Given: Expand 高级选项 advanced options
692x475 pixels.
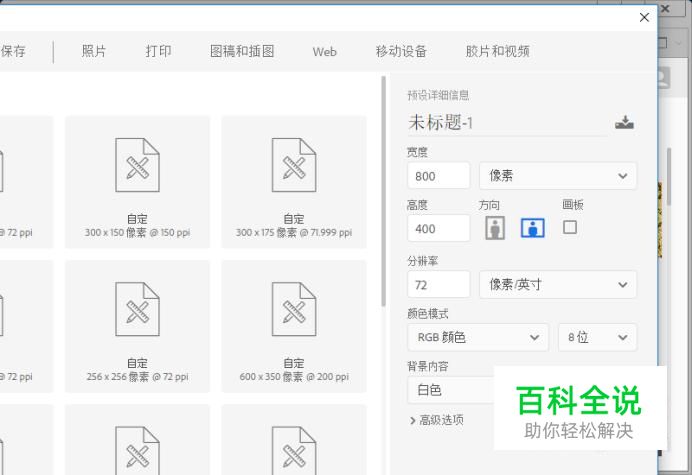Looking at the screenshot, I should (436, 420).
